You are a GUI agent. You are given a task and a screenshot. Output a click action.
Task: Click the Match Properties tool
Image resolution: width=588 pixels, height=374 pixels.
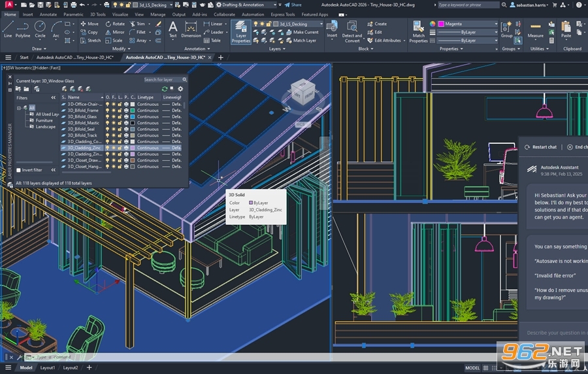point(419,32)
